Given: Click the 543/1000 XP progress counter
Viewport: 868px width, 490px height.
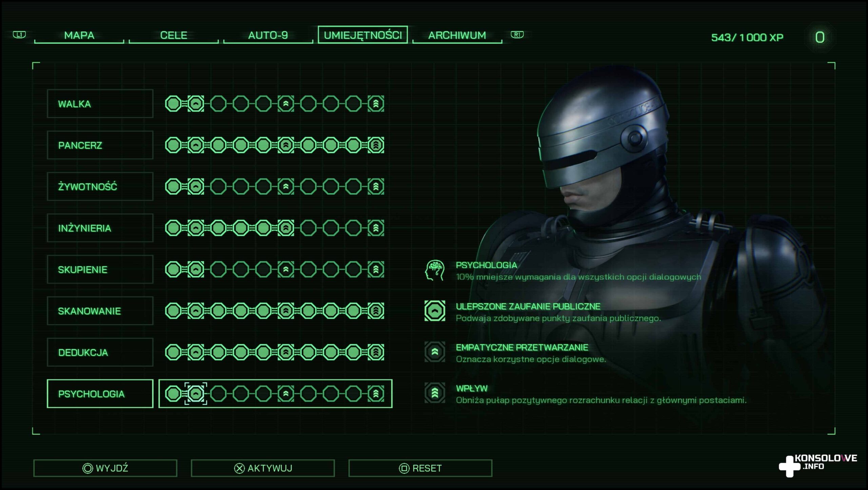Looking at the screenshot, I should pyautogui.click(x=747, y=37).
